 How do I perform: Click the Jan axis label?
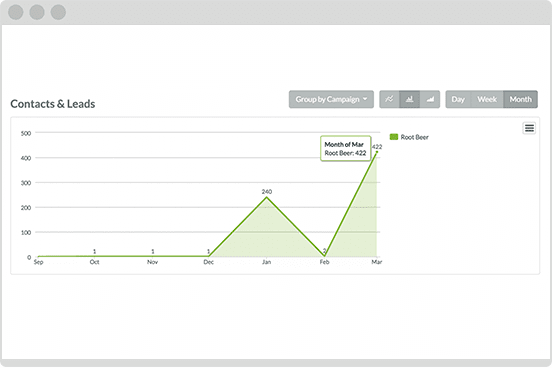pos(266,262)
